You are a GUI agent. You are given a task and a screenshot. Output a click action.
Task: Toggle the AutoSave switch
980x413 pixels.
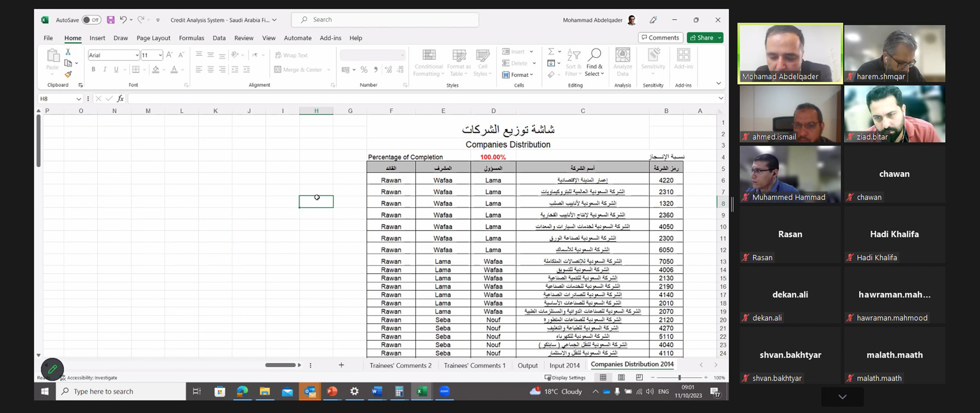click(x=91, y=20)
